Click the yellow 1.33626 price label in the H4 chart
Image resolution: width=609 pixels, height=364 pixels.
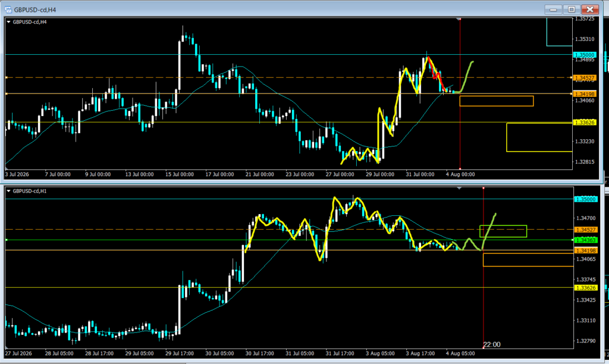click(x=585, y=123)
